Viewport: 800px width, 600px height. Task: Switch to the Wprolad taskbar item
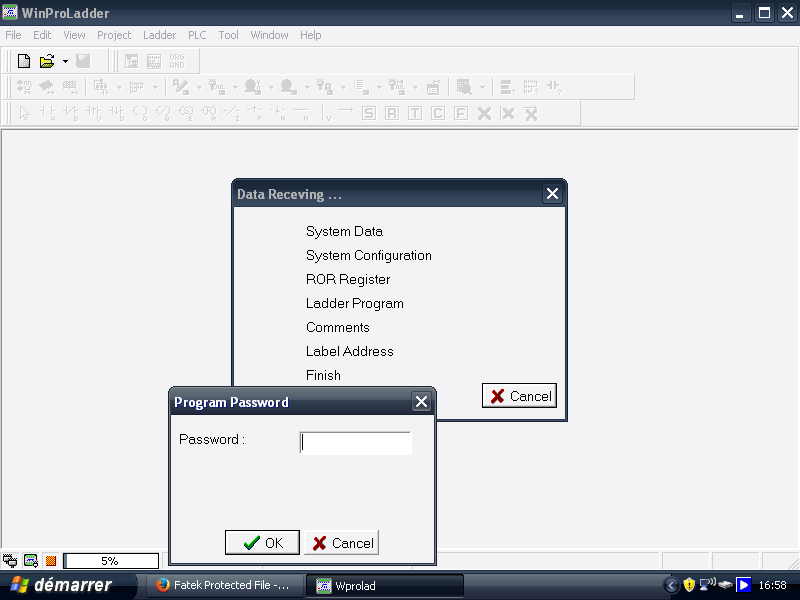coord(385,585)
